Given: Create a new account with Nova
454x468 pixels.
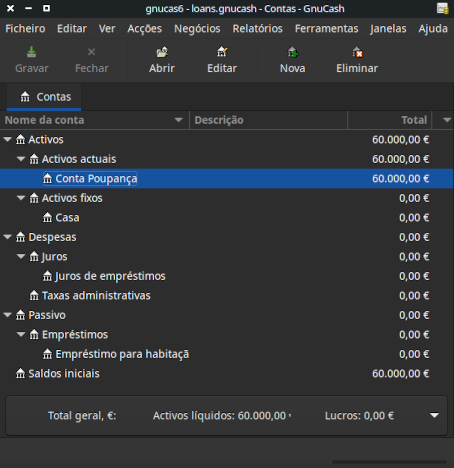Looking at the screenshot, I should click(x=292, y=60).
